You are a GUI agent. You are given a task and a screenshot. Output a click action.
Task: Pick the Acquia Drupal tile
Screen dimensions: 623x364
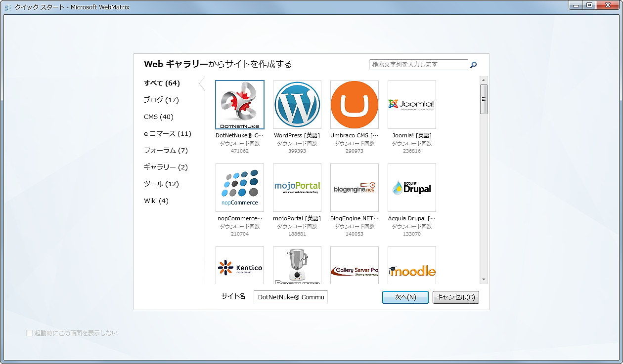point(411,188)
